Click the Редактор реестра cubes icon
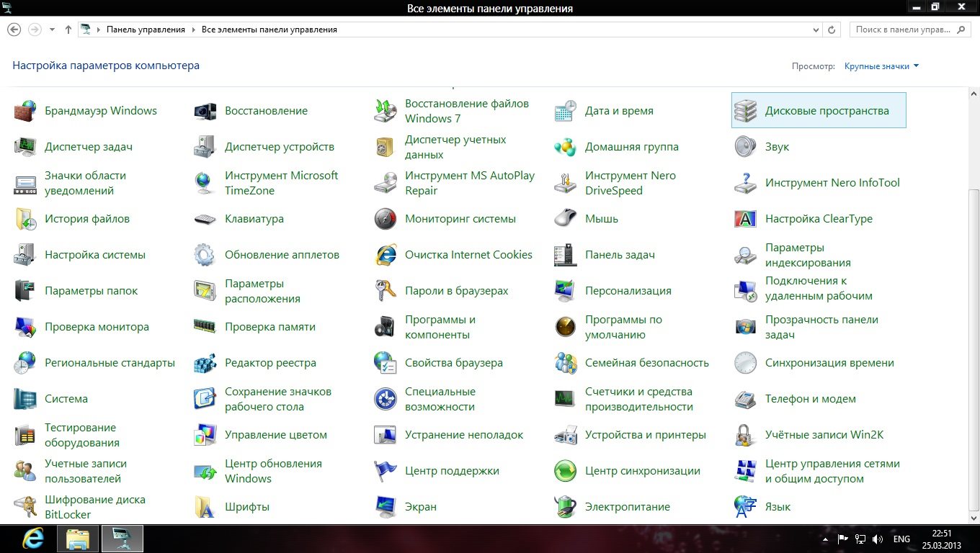 pyautogui.click(x=205, y=363)
